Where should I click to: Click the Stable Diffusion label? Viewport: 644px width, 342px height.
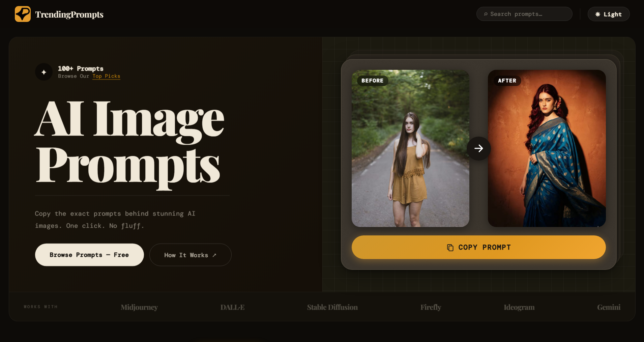[332, 307]
